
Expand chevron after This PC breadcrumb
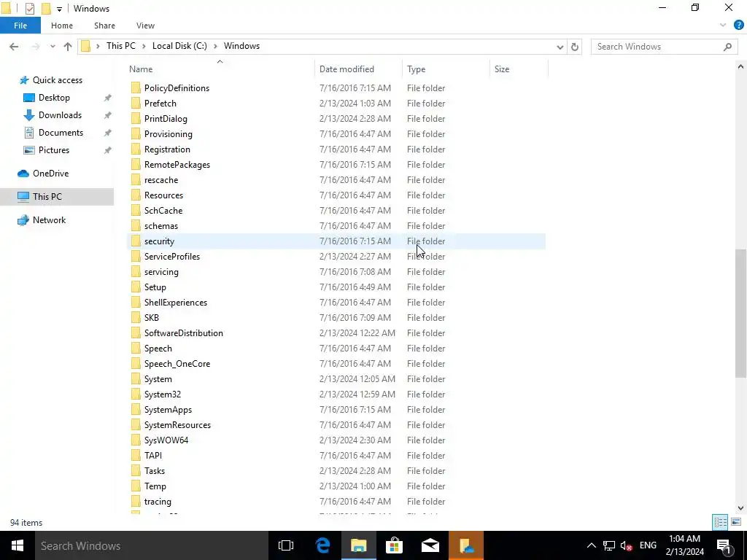tap(144, 46)
